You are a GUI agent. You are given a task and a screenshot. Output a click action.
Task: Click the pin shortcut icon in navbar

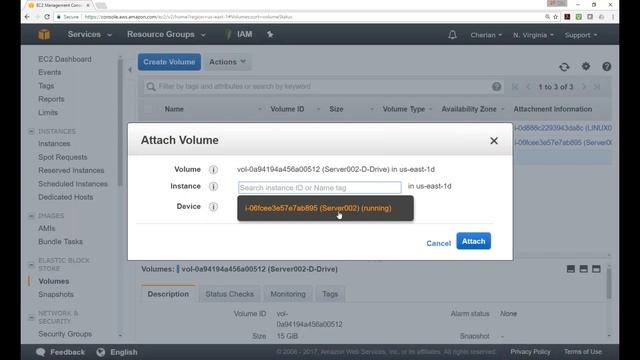(x=270, y=35)
